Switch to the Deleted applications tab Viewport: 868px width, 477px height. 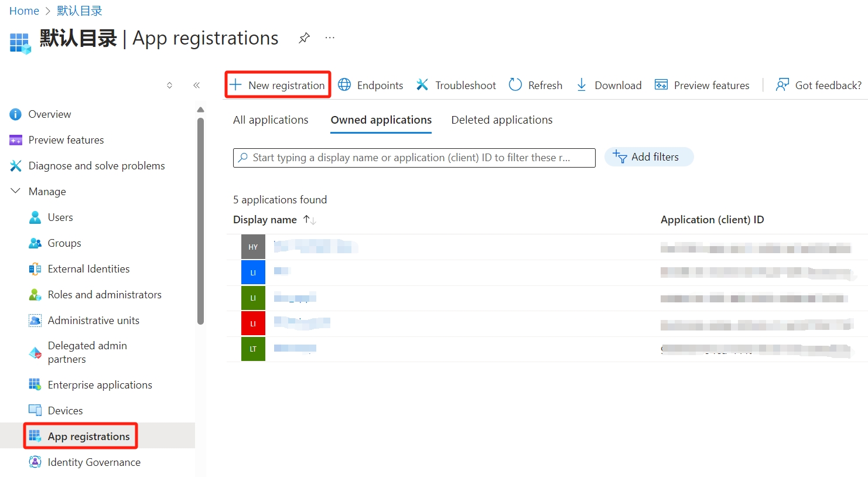tap(501, 120)
